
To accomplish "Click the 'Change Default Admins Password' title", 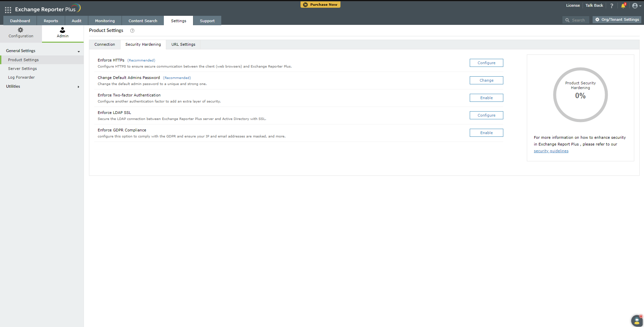I will (x=129, y=78).
